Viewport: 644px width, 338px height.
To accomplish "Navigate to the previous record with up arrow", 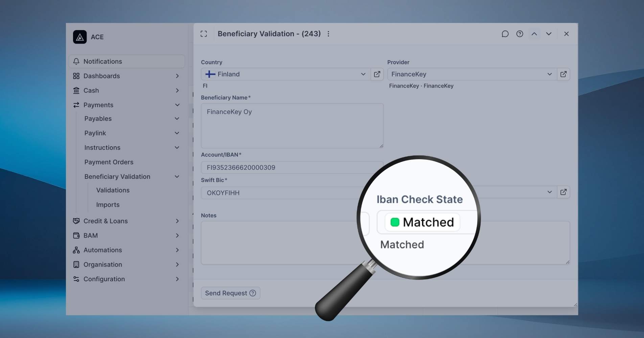I will [x=534, y=34].
